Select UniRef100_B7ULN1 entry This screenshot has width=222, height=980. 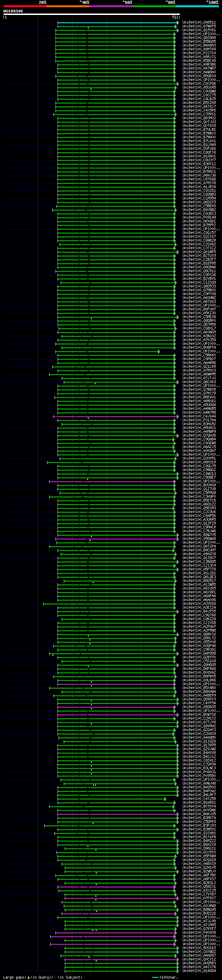[x=199, y=129]
